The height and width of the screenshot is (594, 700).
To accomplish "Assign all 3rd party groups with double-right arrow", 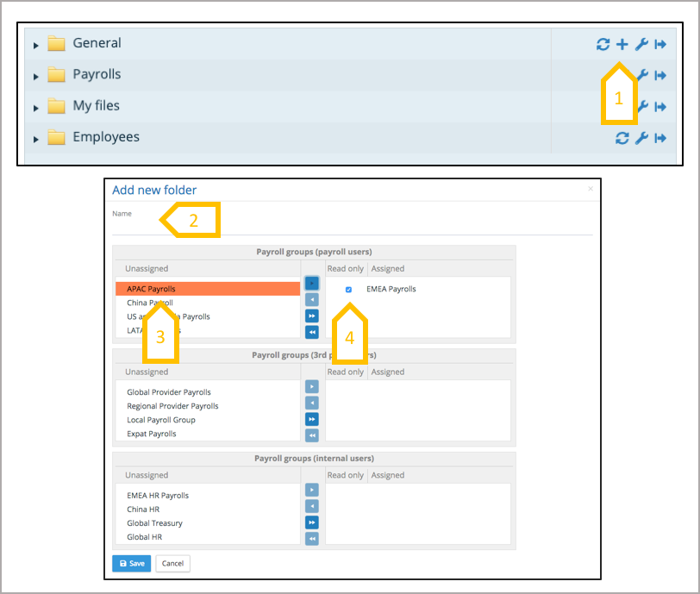I will 311,419.
